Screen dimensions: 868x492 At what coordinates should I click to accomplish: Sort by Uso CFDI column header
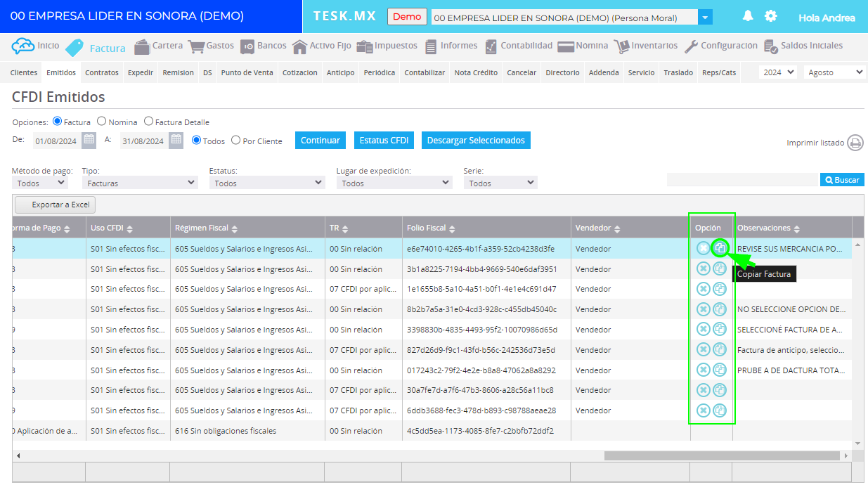(128, 228)
